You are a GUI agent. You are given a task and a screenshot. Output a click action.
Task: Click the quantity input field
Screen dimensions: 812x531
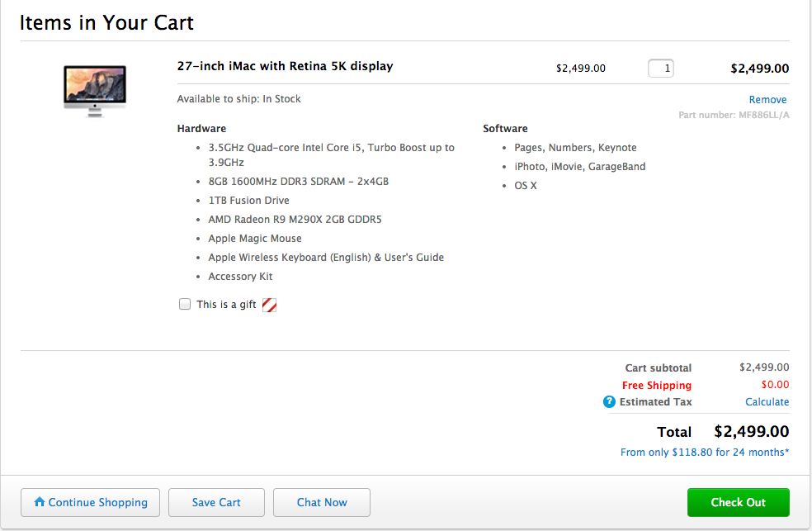coord(661,69)
